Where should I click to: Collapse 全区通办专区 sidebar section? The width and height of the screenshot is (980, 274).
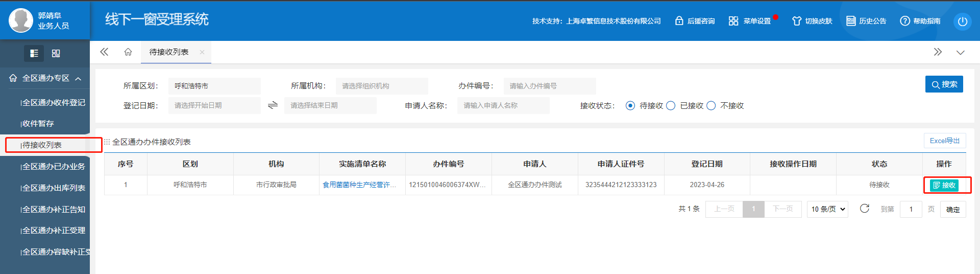coord(78,79)
